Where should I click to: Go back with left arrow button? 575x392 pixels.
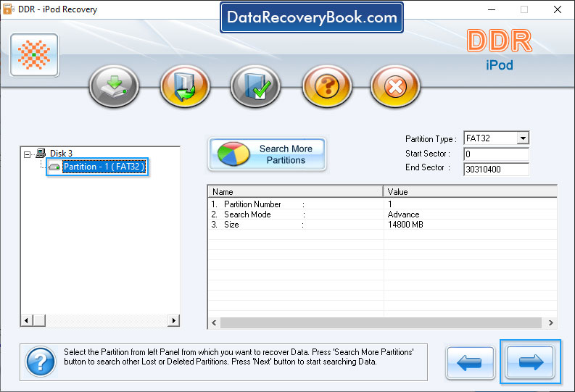click(x=471, y=363)
